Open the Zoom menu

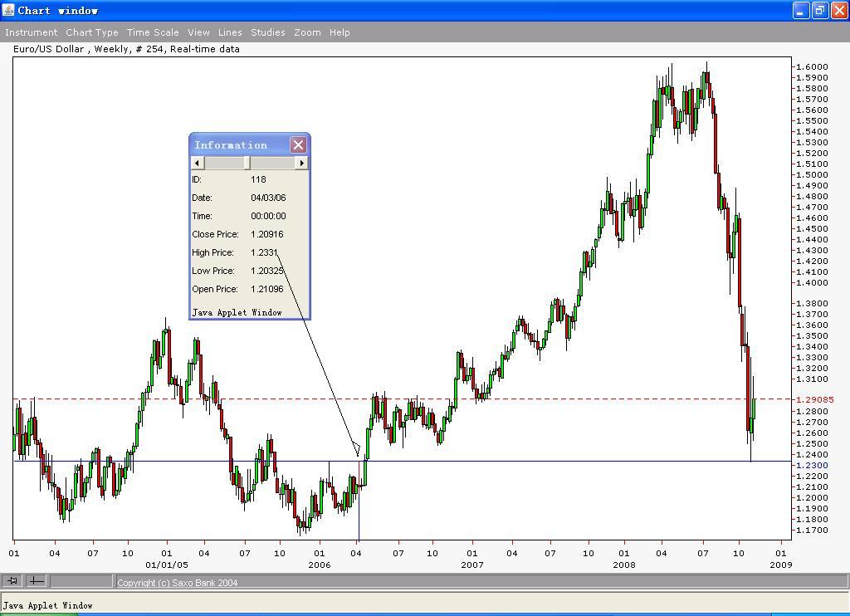click(x=307, y=32)
